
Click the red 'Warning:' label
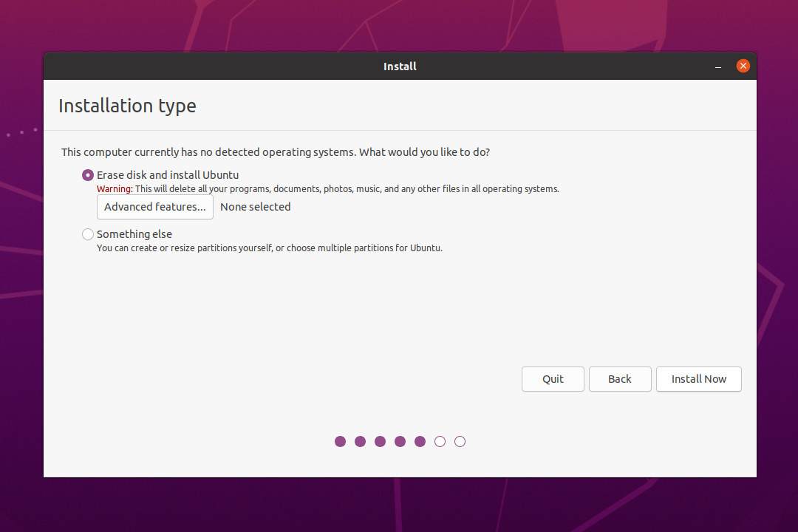(115, 189)
